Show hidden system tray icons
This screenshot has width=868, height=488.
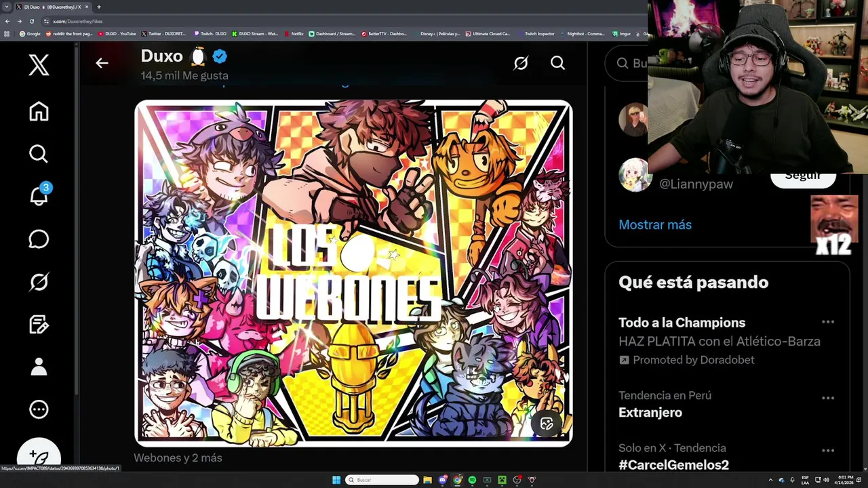coord(770,480)
